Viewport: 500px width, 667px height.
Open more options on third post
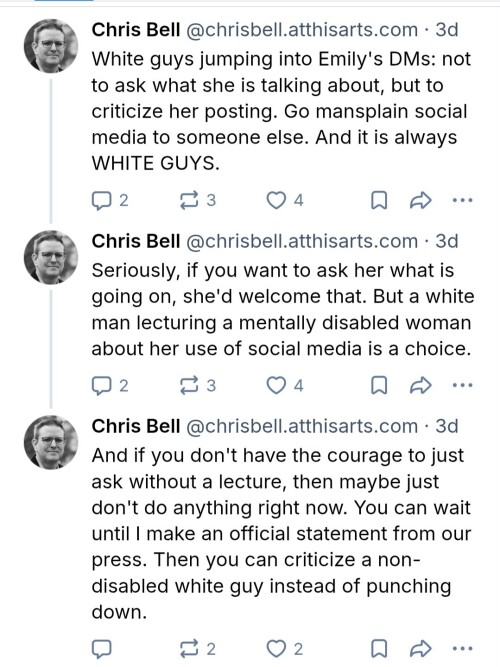click(463, 649)
